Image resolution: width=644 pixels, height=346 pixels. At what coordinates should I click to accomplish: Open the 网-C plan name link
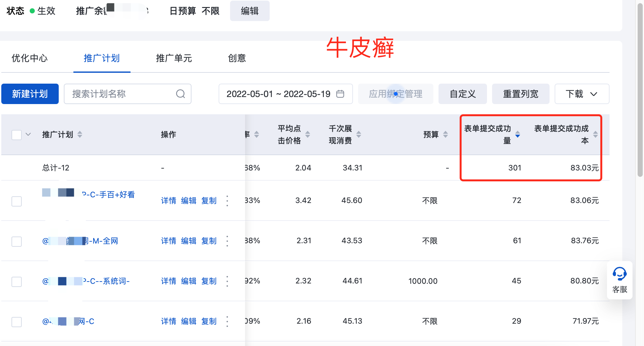click(68, 321)
